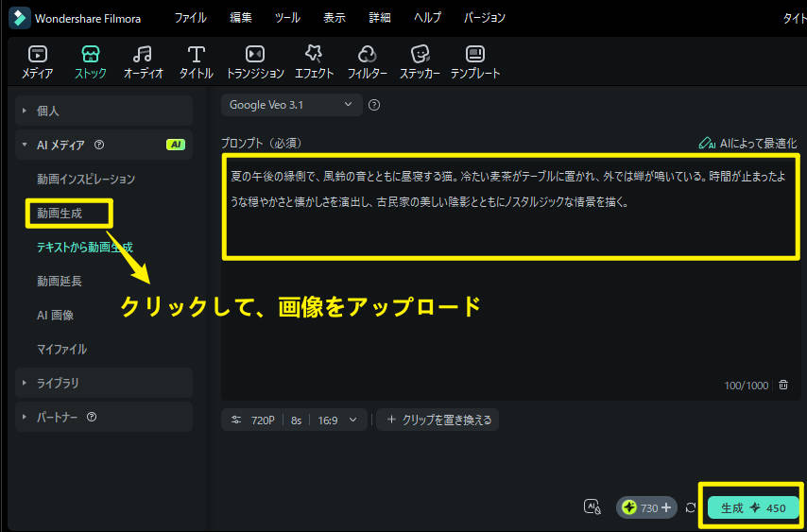Open the ファイル menu
Viewport: 807px width, 532px height.
190,18
